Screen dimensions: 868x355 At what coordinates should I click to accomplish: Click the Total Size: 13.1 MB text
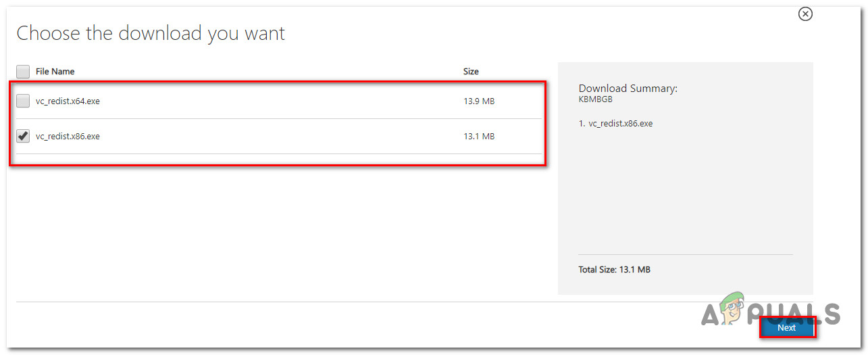[614, 270]
